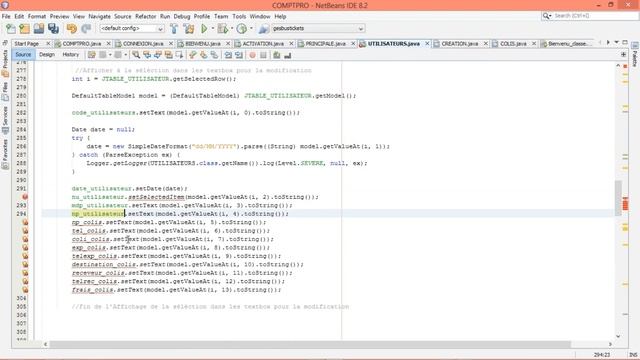The height and width of the screenshot is (360, 640).
Task: Click the Undo arrow icon
Action: 72,29
